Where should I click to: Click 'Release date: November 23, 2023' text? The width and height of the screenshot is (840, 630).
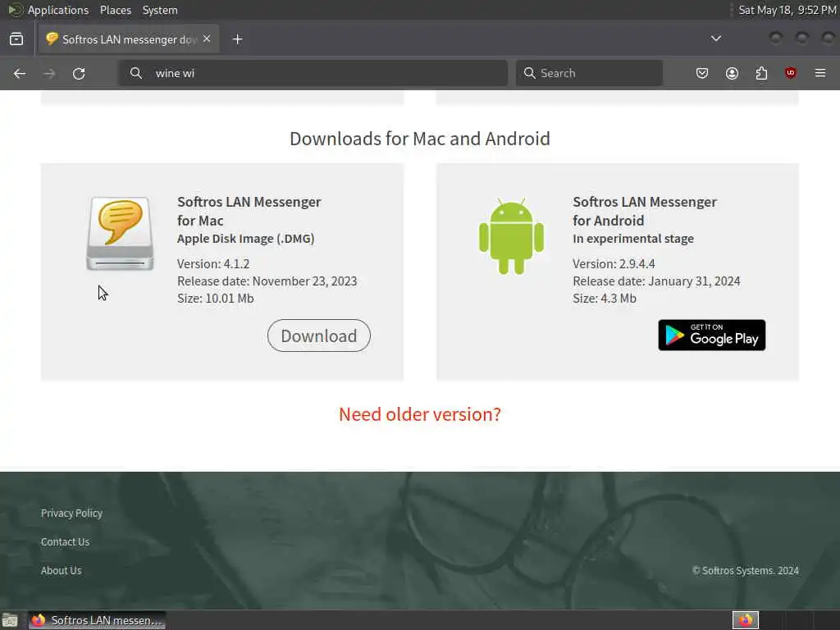point(267,281)
